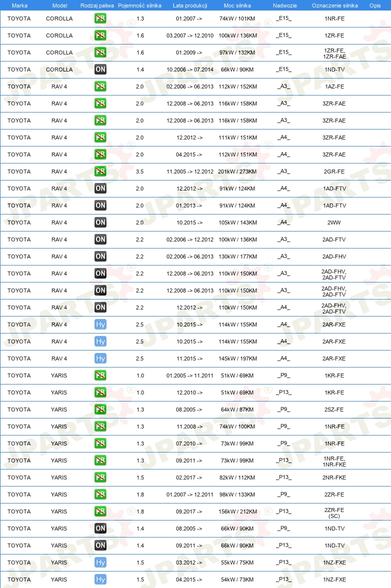The height and width of the screenshot is (588, 391).
Task: Click production date 09.2017 ->
Action: tap(189, 511)
